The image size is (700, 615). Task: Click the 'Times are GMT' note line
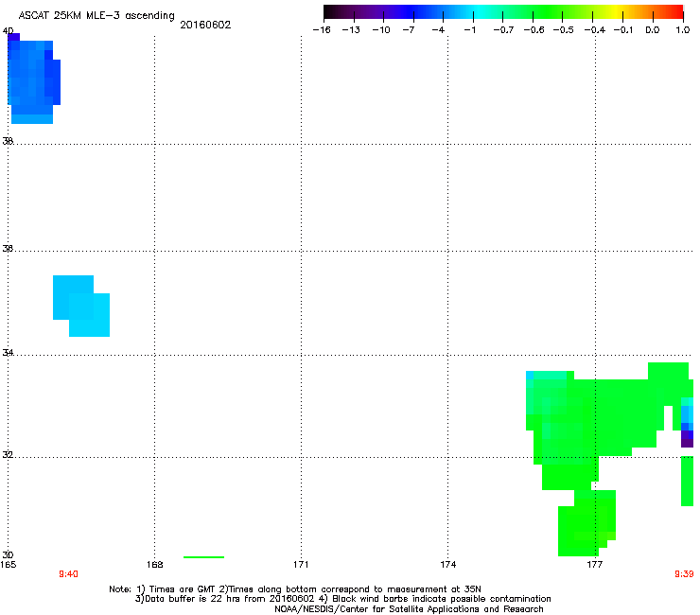click(x=295, y=589)
